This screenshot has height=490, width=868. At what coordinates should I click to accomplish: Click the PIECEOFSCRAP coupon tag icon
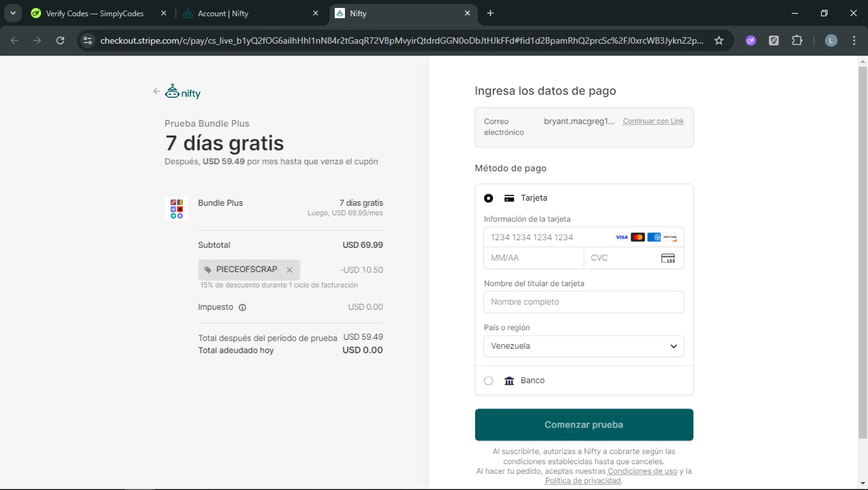point(208,270)
